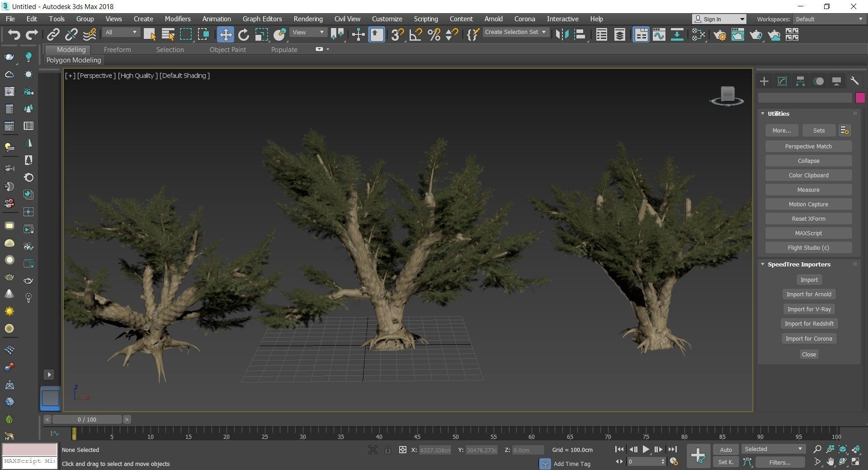Toggle the selection lock padlock icon
Screen dimensions: 868x470
[x=388, y=450]
